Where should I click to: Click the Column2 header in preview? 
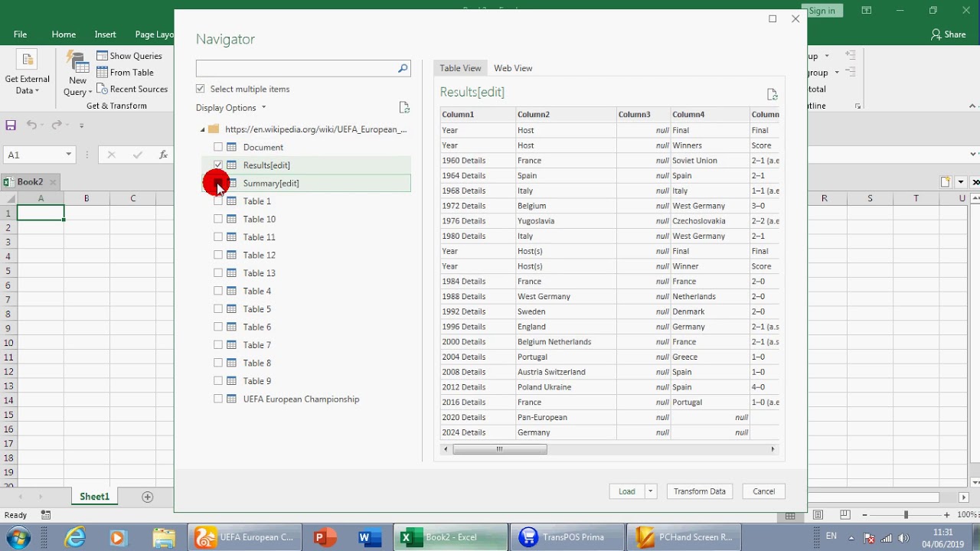tap(567, 115)
